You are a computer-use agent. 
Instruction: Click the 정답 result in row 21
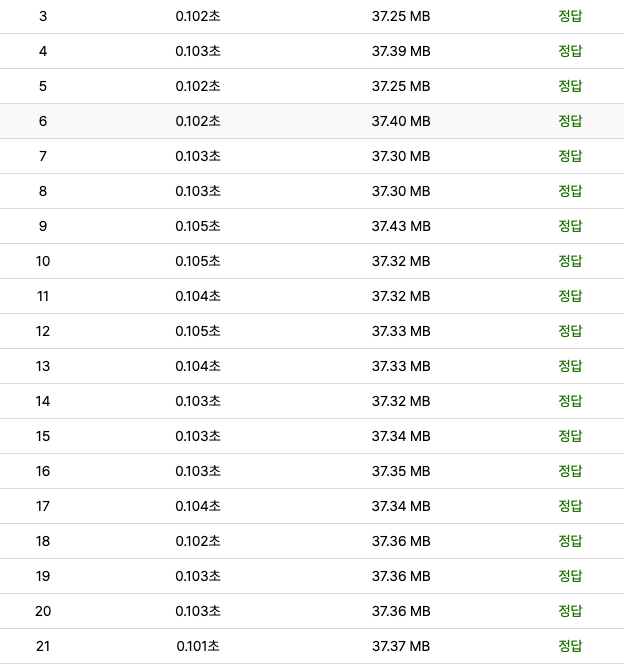click(x=570, y=646)
